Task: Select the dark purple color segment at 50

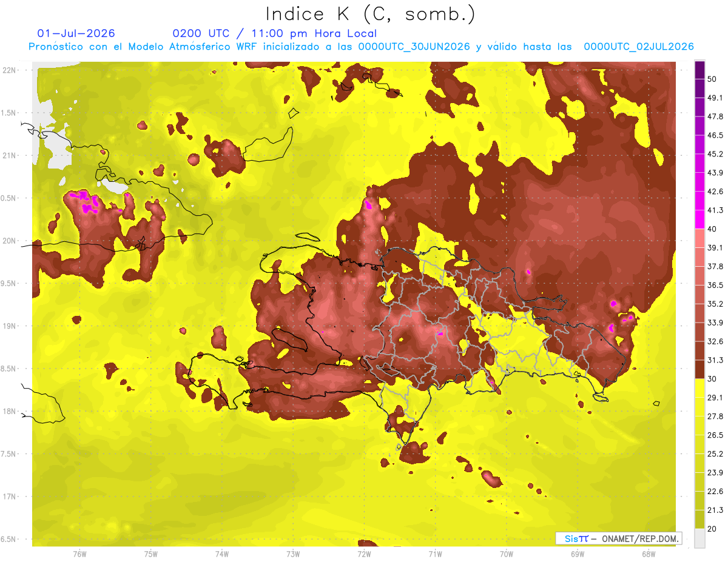Action: (x=699, y=70)
